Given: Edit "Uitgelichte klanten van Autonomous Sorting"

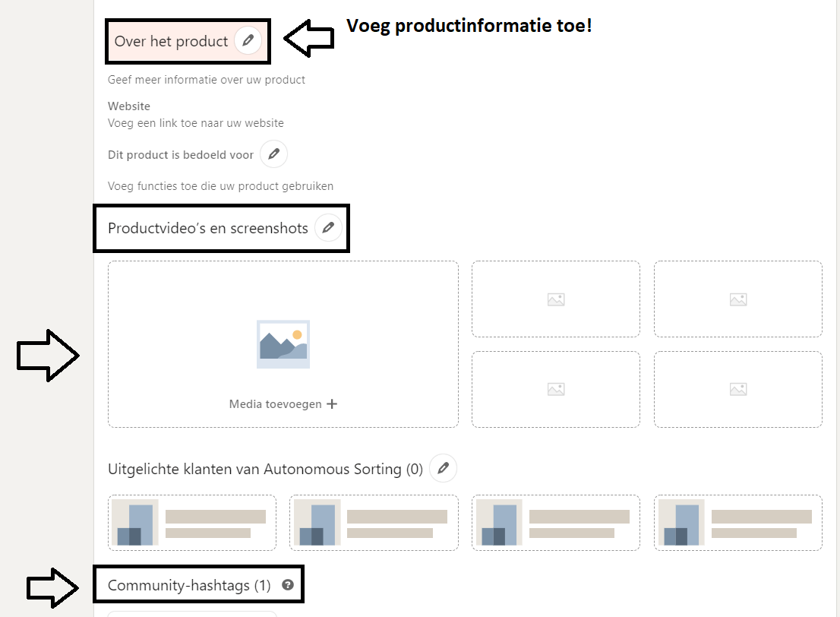Looking at the screenshot, I should click(443, 468).
